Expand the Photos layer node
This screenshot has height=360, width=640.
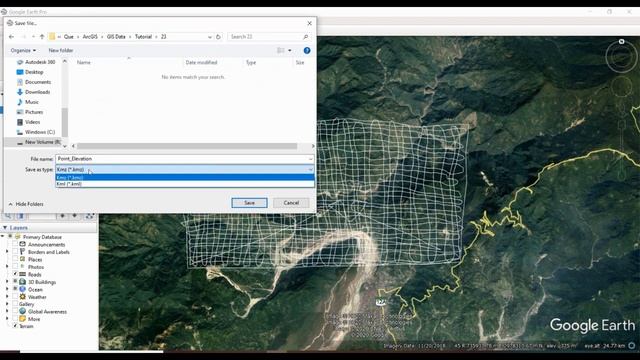click(7, 267)
